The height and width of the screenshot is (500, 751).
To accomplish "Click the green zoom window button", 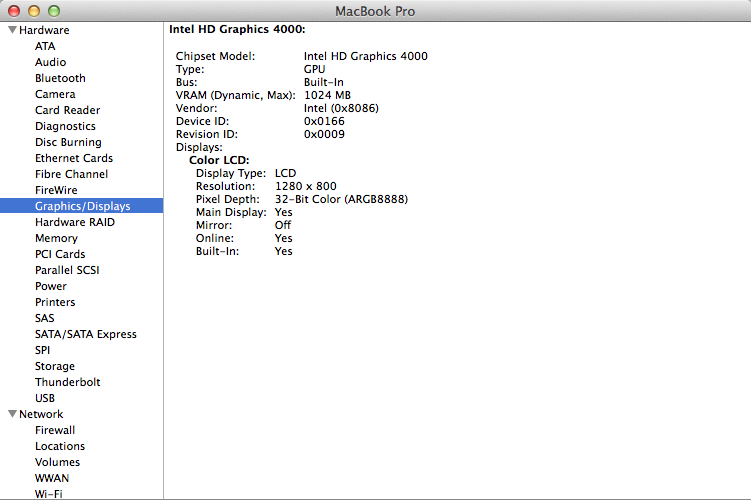I will (x=54, y=11).
